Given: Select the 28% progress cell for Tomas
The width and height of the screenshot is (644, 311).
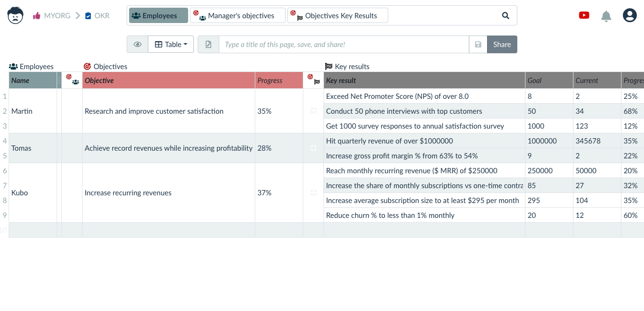Looking at the screenshot, I should point(279,148).
